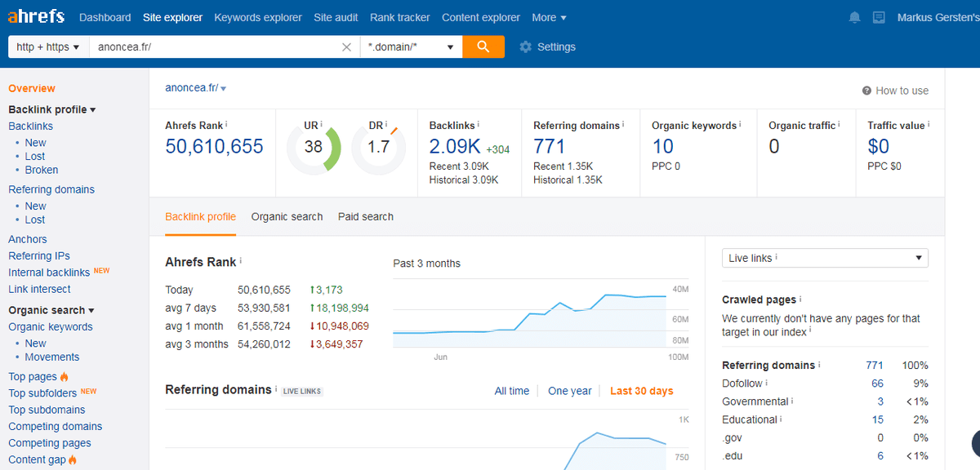Screen dimensions: 980x470
Task: Switch to the Organic search tab
Action: coord(287,217)
